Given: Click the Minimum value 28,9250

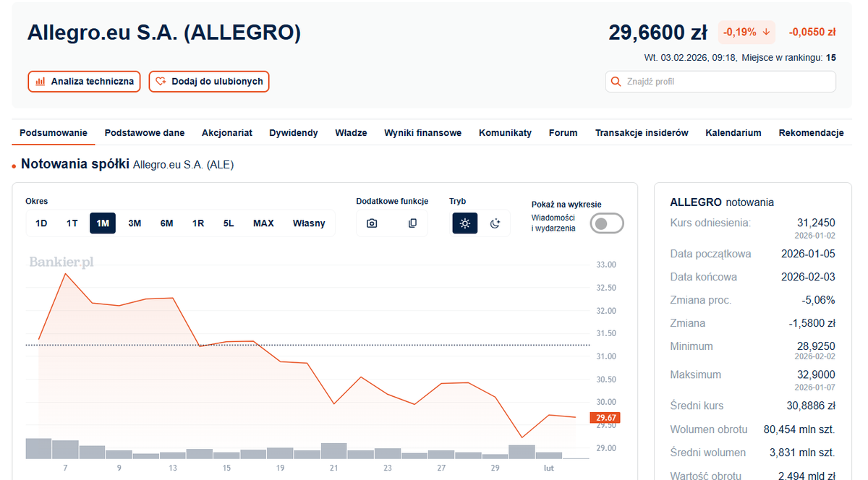Looking at the screenshot, I should click(x=816, y=346).
